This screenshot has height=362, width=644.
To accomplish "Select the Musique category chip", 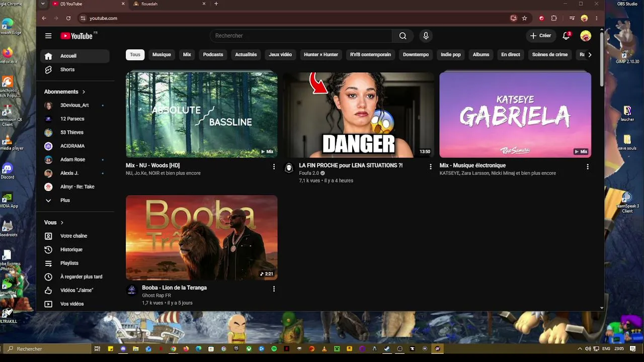I will (x=162, y=54).
